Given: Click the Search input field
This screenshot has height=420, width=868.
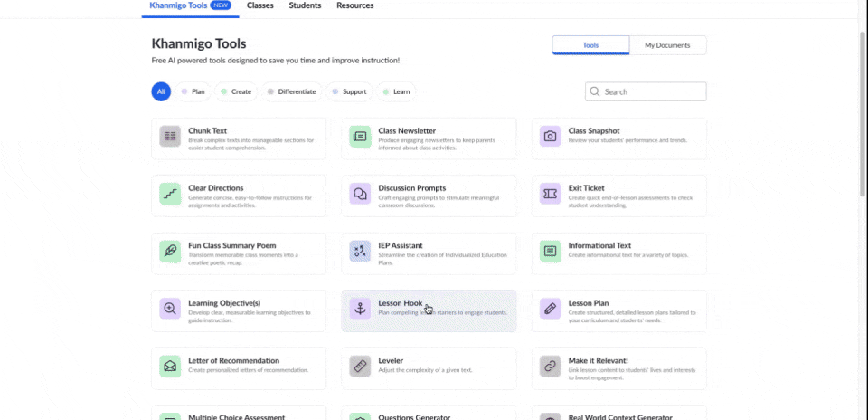Looking at the screenshot, I should (653, 91).
